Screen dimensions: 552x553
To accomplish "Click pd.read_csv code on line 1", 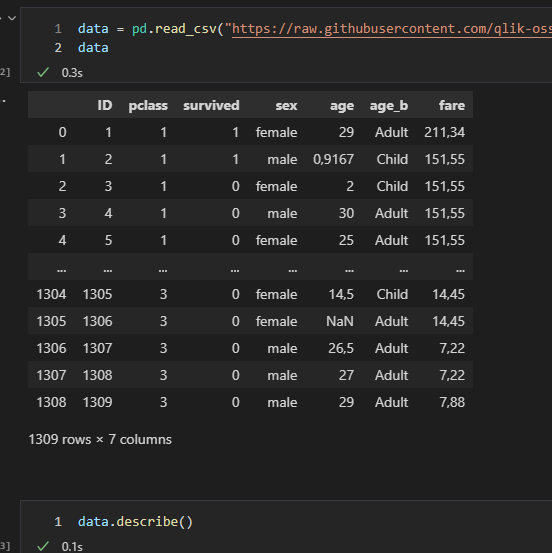I will (x=174, y=29).
